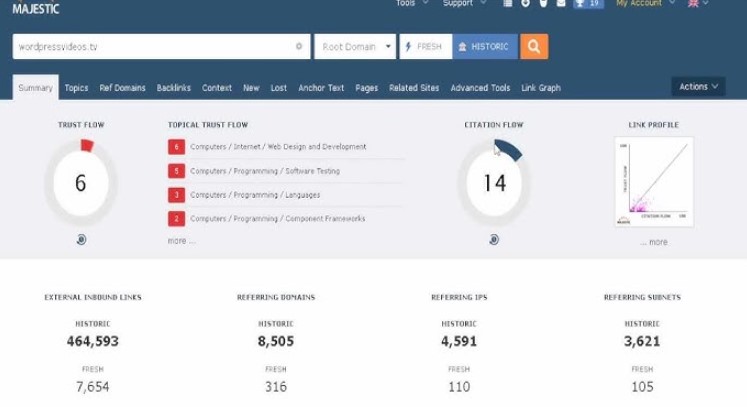747x407 pixels.
Task: Open the Ref Domains tab
Action: tap(122, 88)
